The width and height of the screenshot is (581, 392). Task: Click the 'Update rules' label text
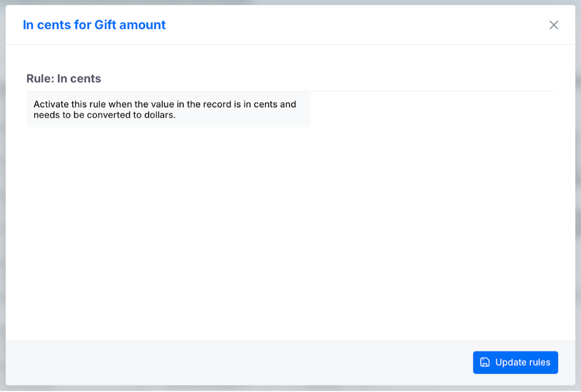point(522,362)
